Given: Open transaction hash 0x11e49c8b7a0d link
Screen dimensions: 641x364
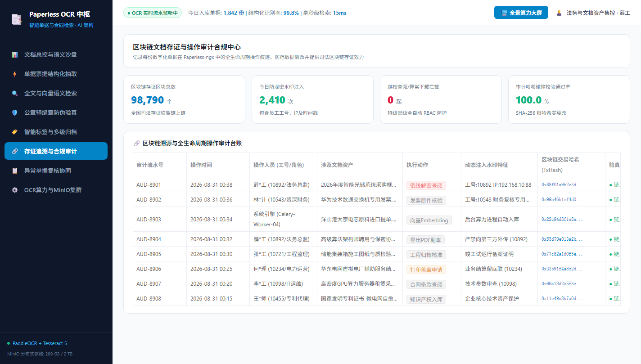Looking at the screenshot, I should (x=562, y=299).
